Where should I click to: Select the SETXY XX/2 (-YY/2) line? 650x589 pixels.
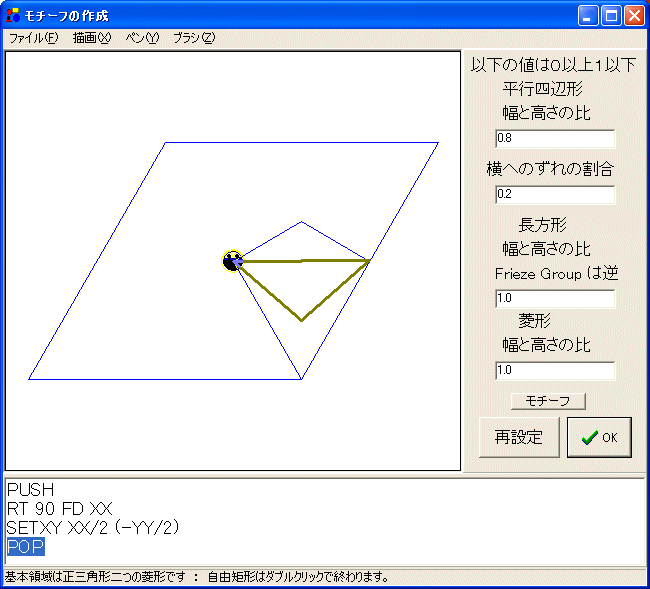coord(93,528)
